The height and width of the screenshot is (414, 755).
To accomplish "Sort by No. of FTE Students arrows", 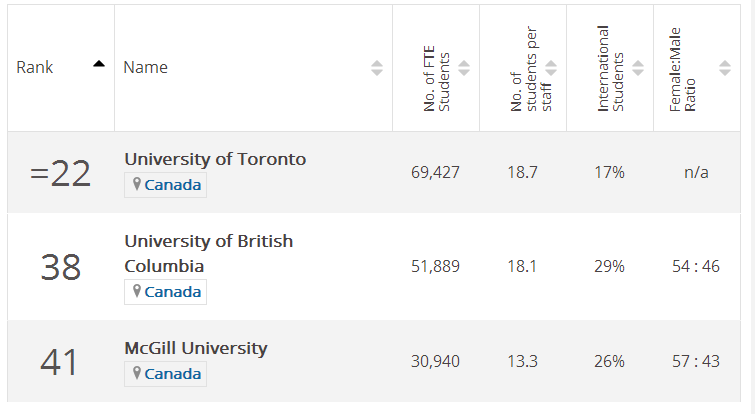I will pyautogui.click(x=464, y=68).
